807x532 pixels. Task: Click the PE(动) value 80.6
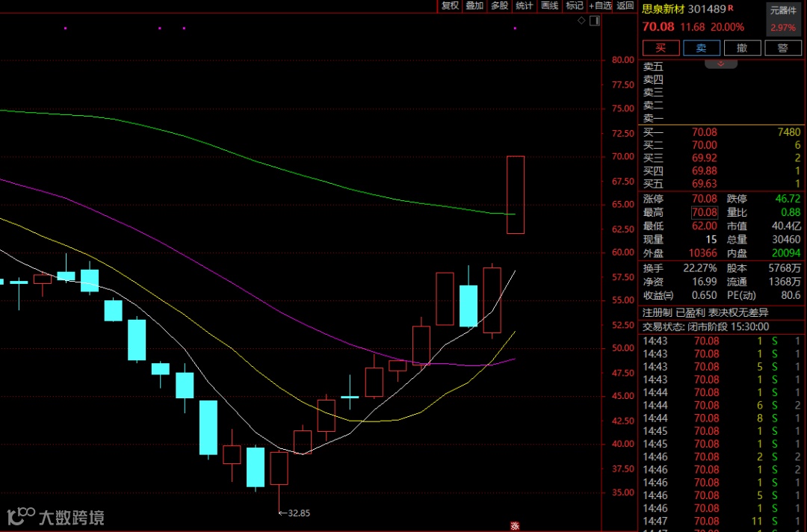[791, 295]
